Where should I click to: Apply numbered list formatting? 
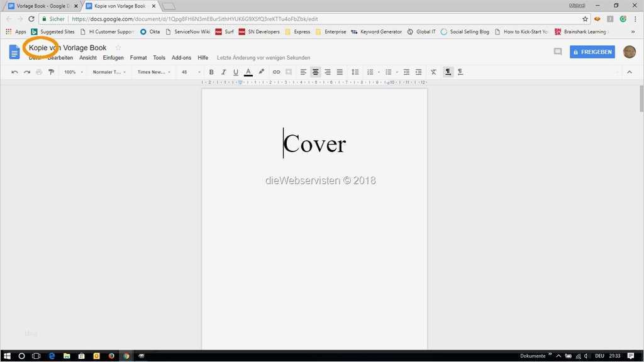pos(370,72)
